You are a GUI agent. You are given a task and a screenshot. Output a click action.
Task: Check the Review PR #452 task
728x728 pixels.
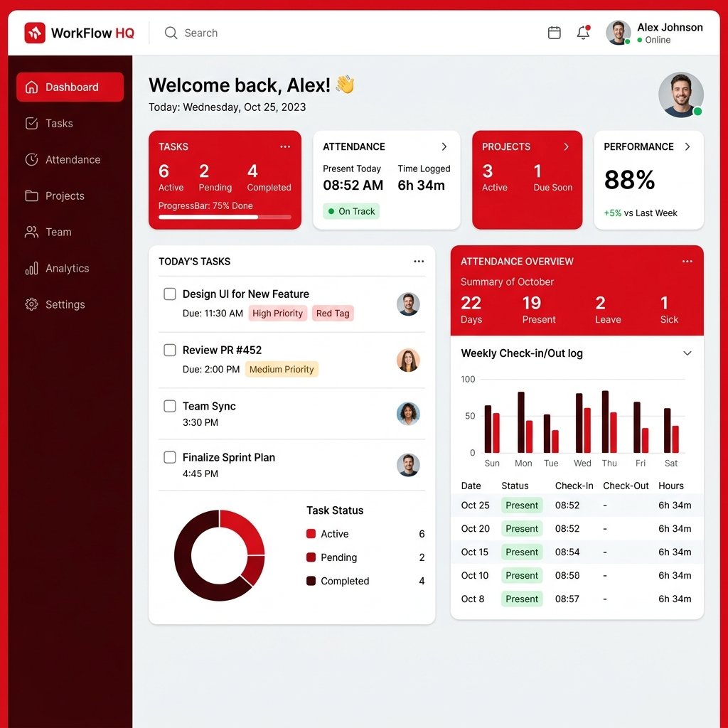170,350
